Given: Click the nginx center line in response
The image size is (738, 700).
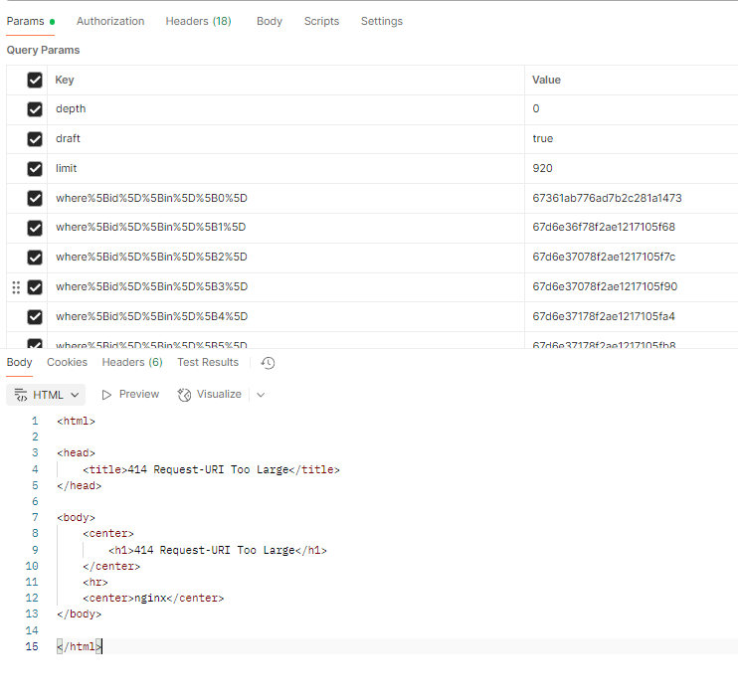Looking at the screenshot, I should coord(153,598).
